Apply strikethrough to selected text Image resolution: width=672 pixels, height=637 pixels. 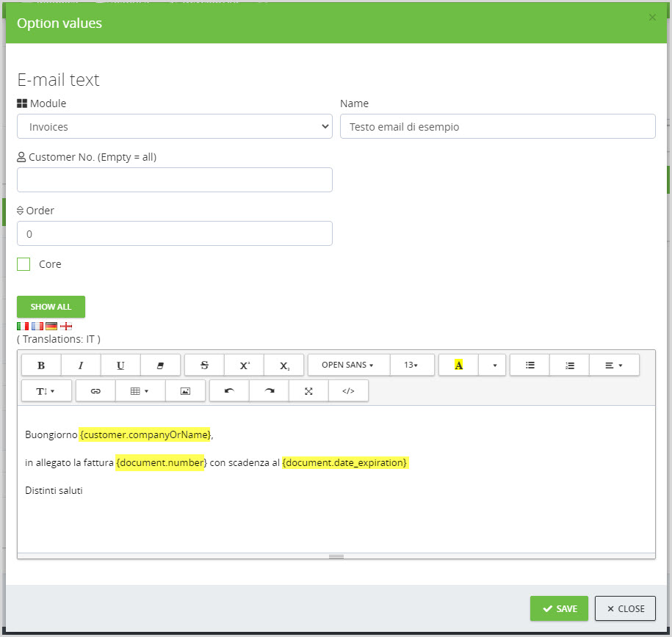tap(204, 365)
